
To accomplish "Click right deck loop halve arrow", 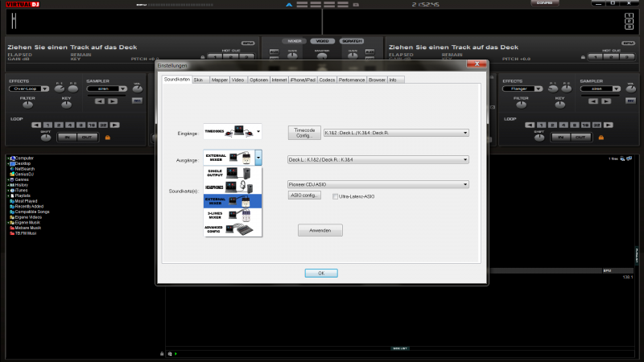I will (x=530, y=125).
